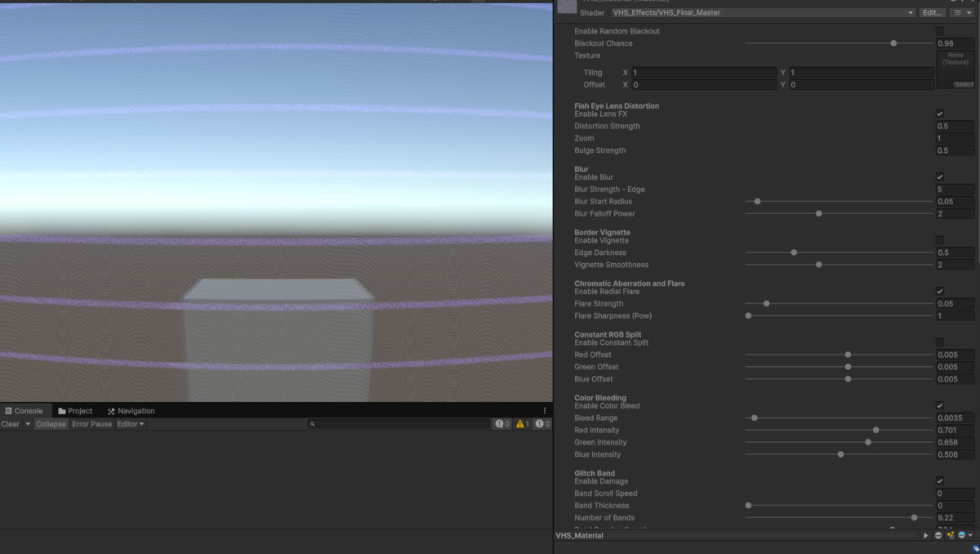The height and width of the screenshot is (554, 980).
Task: Click the shader Edit... button
Action: click(x=932, y=13)
